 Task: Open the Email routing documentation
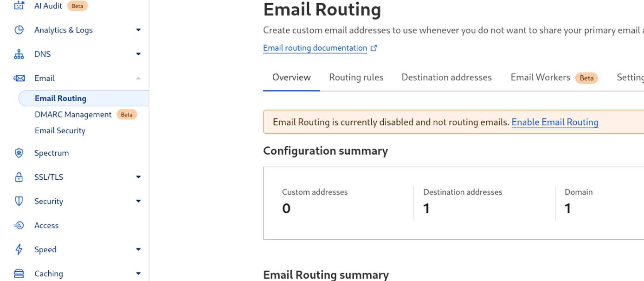pyautogui.click(x=315, y=48)
